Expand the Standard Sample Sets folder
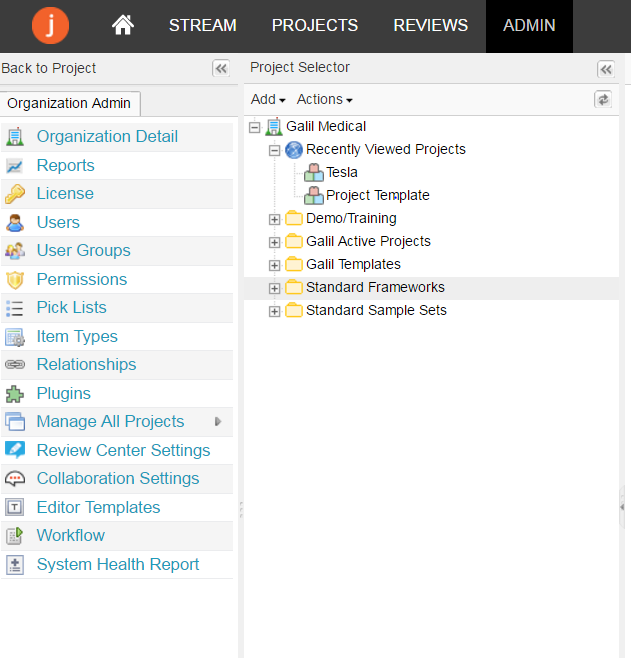 click(x=274, y=311)
